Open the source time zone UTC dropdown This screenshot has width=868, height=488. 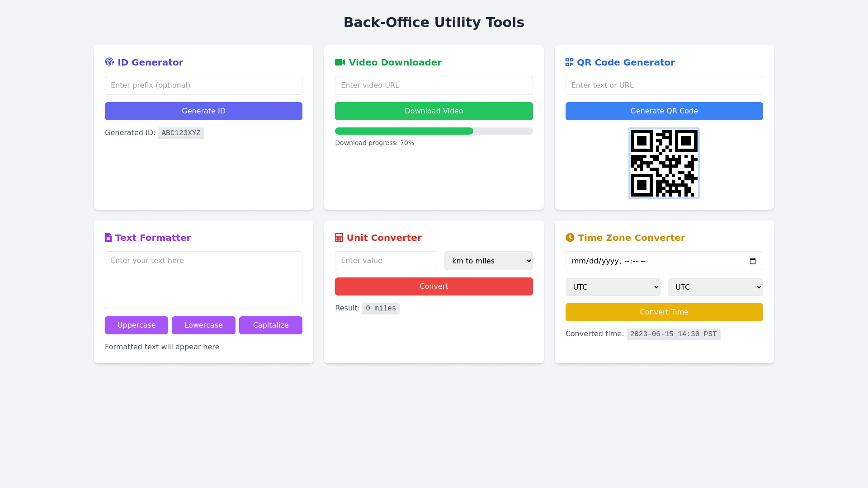[613, 287]
